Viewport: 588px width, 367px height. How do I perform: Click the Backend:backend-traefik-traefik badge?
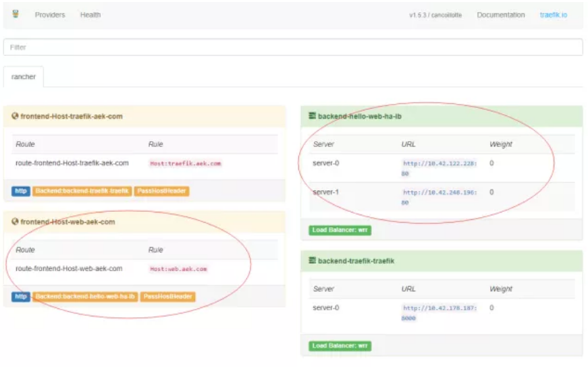tap(82, 191)
